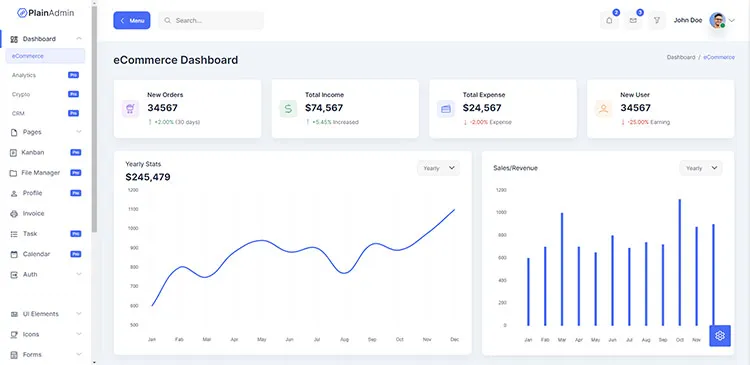Click the Calendar icon in sidebar
The image size is (750, 365).
coord(14,254)
